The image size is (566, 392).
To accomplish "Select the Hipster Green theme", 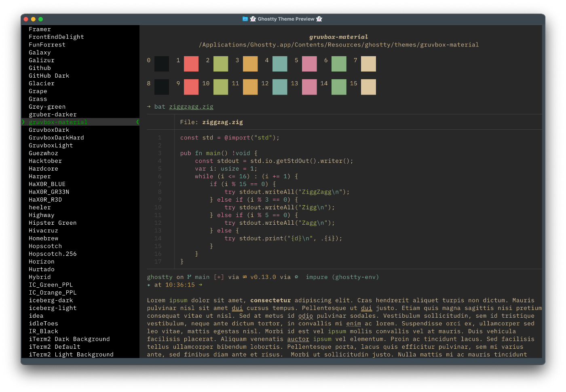I will [53, 223].
